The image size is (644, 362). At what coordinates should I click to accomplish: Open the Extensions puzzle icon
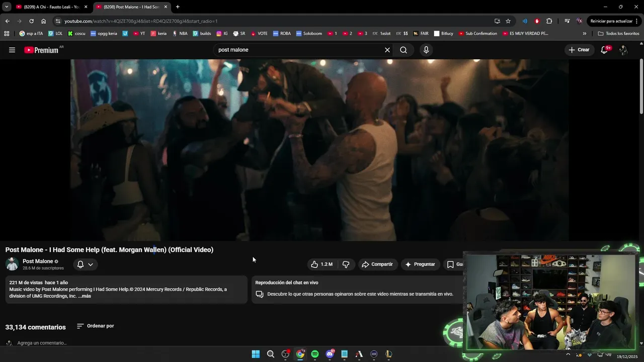[x=549, y=21]
